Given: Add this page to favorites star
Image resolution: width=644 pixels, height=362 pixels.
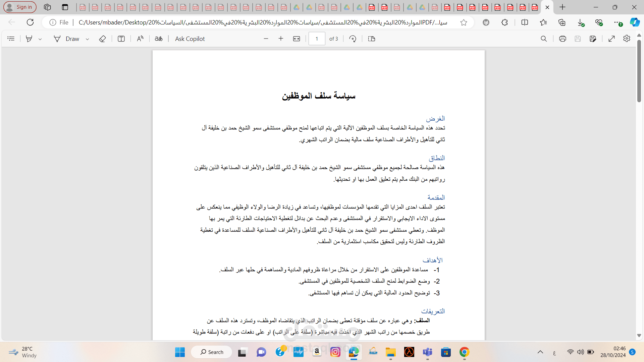Looking at the screenshot, I should click(464, 22).
